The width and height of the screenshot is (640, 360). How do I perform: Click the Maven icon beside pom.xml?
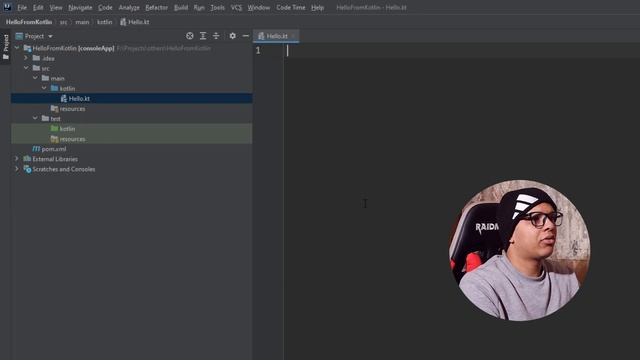[x=36, y=149]
